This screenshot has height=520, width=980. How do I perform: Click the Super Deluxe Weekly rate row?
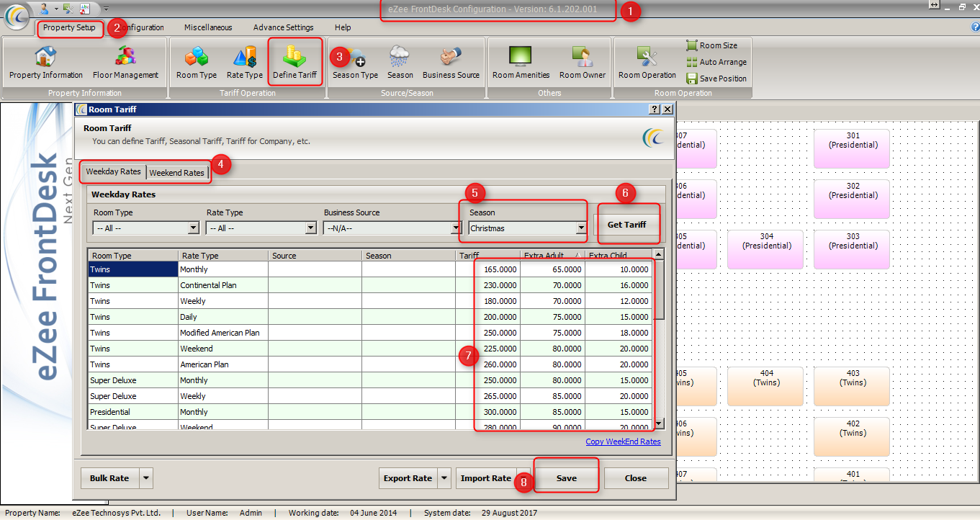click(370, 396)
